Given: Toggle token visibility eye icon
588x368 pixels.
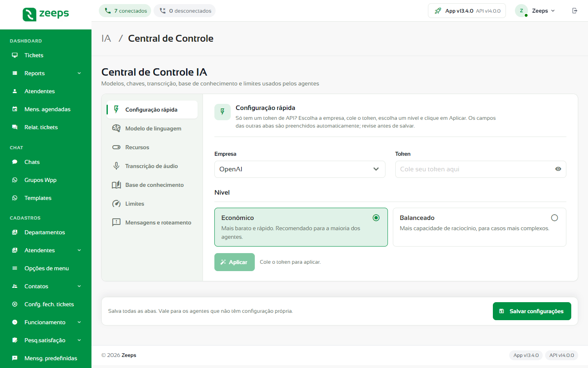Looking at the screenshot, I should 558,169.
